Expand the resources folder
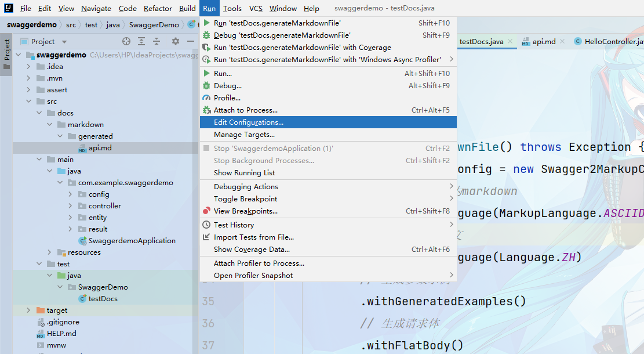This screenshot has height=354, width=644. pos(49,252)
